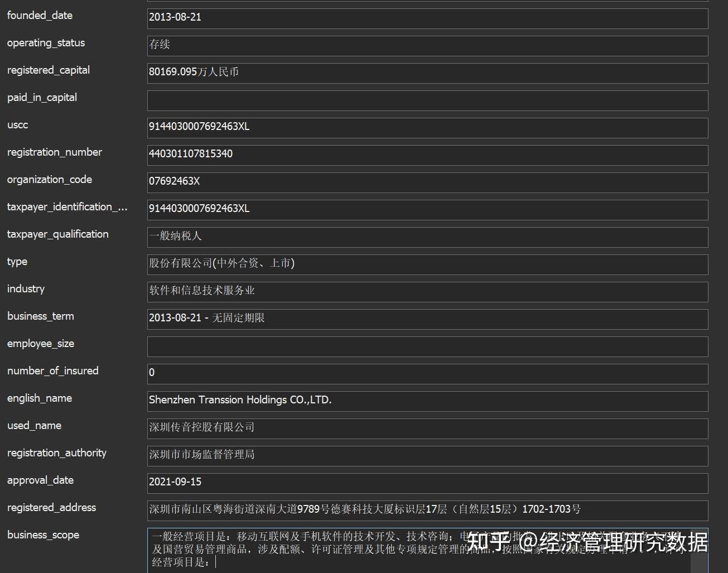Focus the registered_address input field
The height and width of the screenshot is (573, 728).
(x=427, y=510)
